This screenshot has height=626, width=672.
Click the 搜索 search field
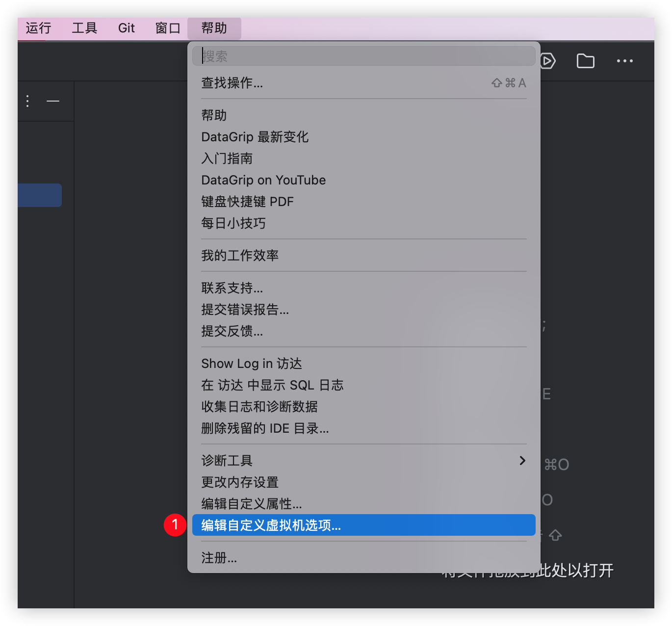[364, 55]
